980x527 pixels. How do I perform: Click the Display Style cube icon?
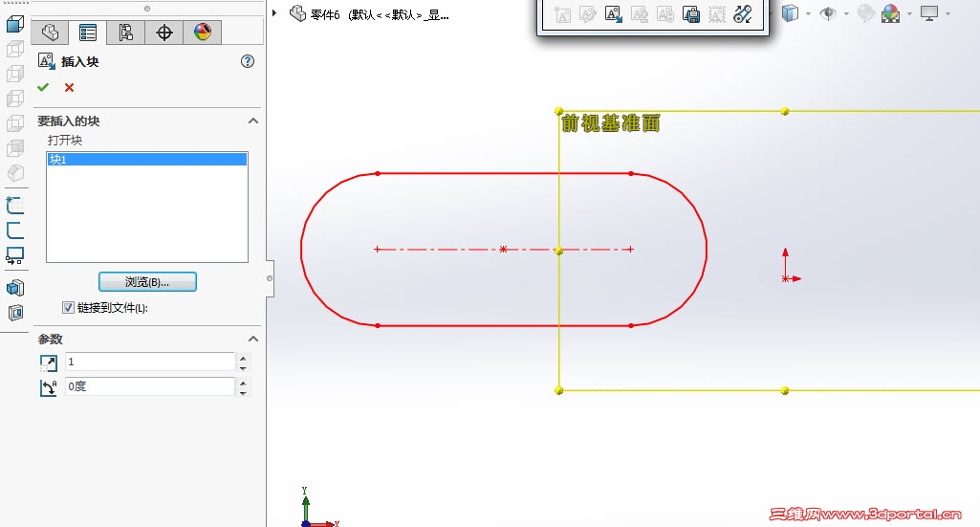click(x=790, y=13)
